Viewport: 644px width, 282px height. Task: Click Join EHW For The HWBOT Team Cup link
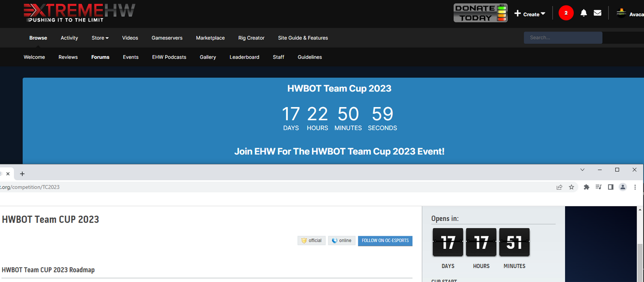pyautogui.click(x=339, y=151)
